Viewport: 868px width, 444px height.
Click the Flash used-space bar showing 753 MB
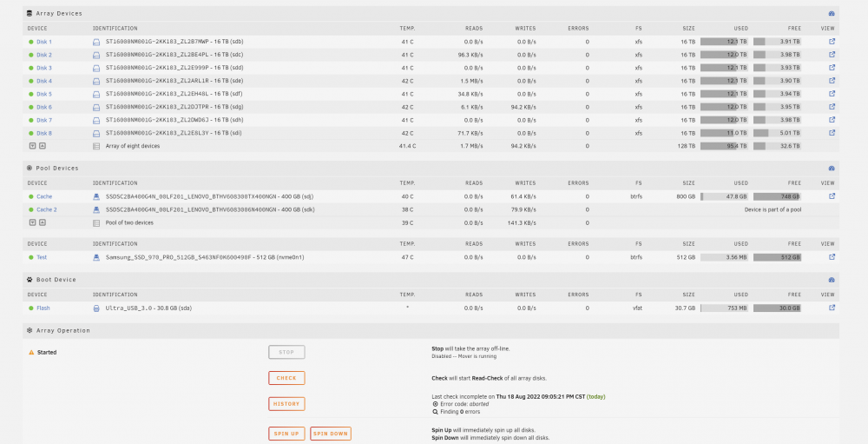click(724, 308)
